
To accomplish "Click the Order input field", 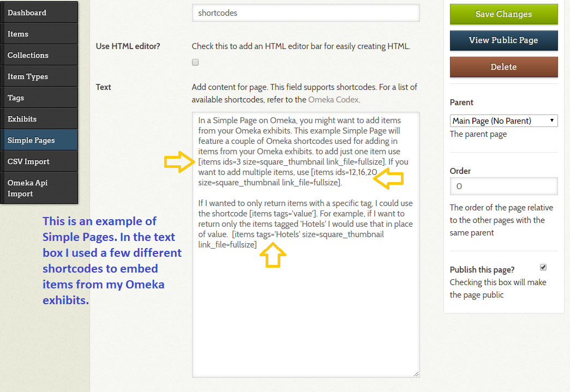I will point(503,186).
